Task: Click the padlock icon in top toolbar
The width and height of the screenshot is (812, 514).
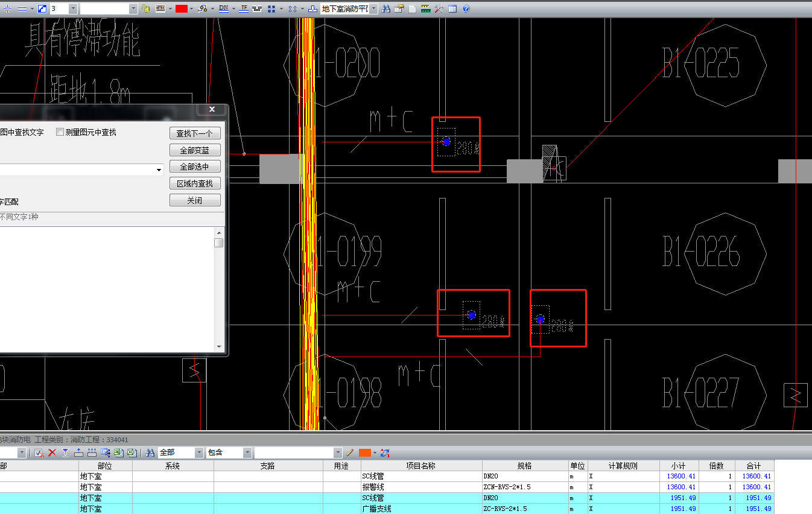Action: tap(145, 8)
